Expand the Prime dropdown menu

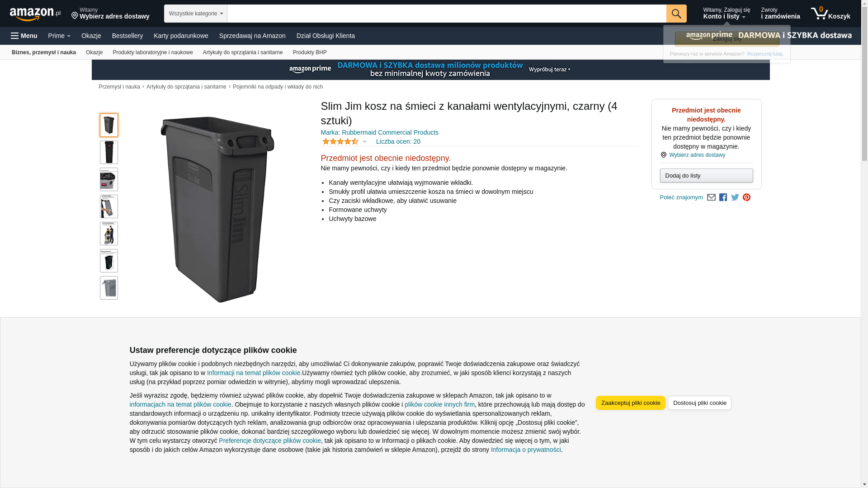click(59, 36)
